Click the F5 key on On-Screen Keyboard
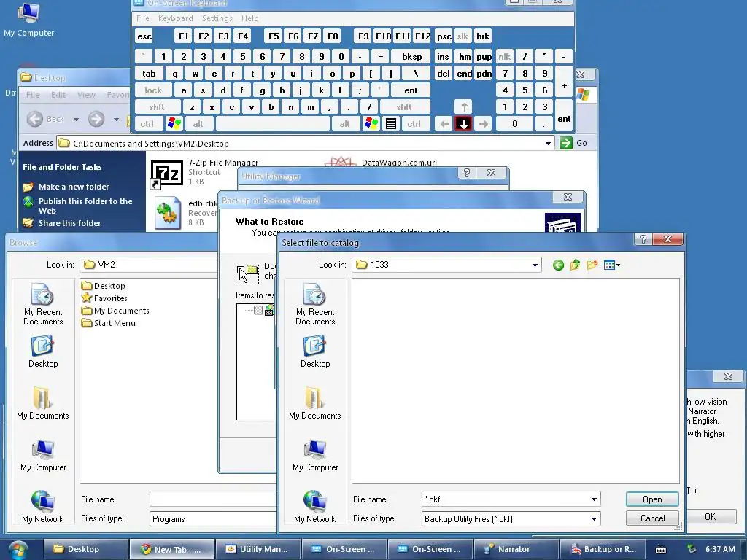The height and width of the screenshot is (560, 747). (274, 36)
